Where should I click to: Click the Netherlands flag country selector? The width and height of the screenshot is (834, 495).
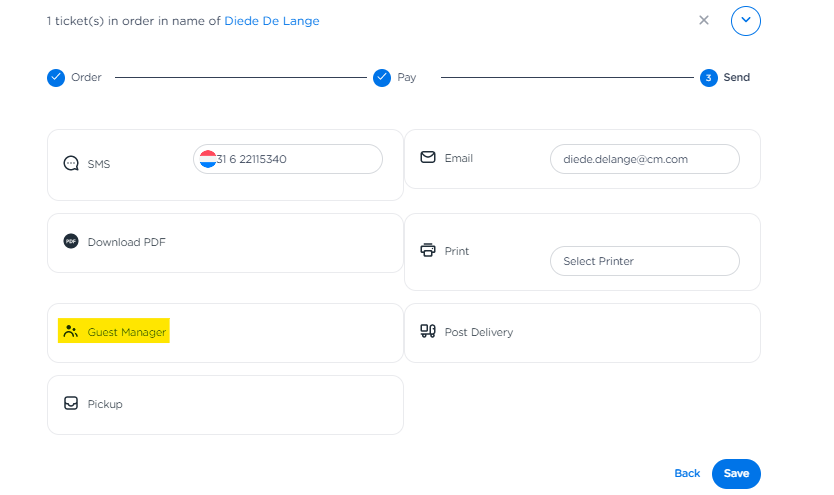pyautogui.click(x=208, y=159)
